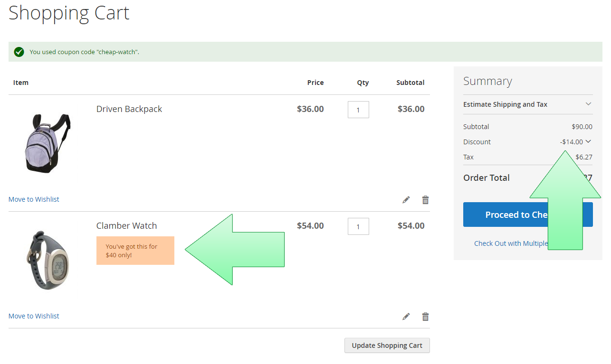
Task: Click the Qty column header
Action: [363, 83]
